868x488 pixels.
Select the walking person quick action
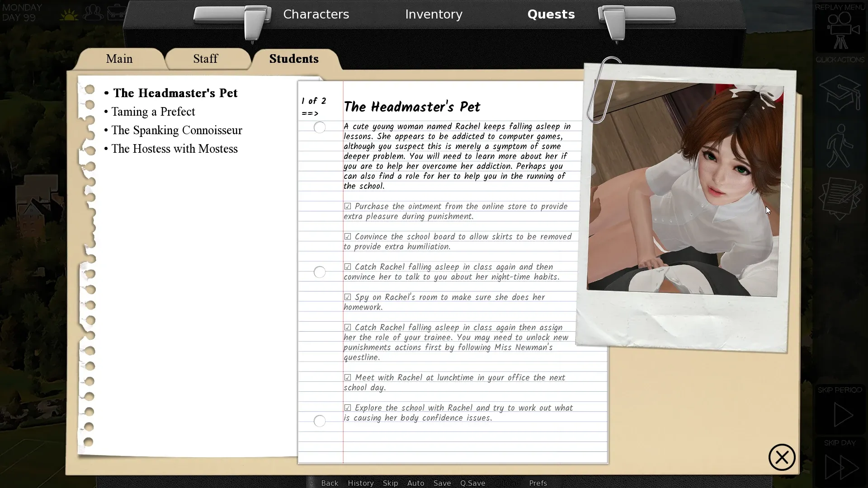(x=840, y=145)
